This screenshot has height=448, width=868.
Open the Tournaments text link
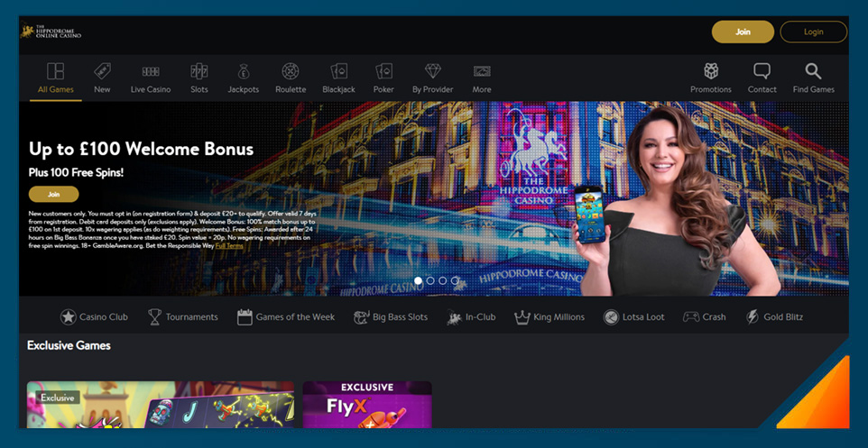[191, 317]
